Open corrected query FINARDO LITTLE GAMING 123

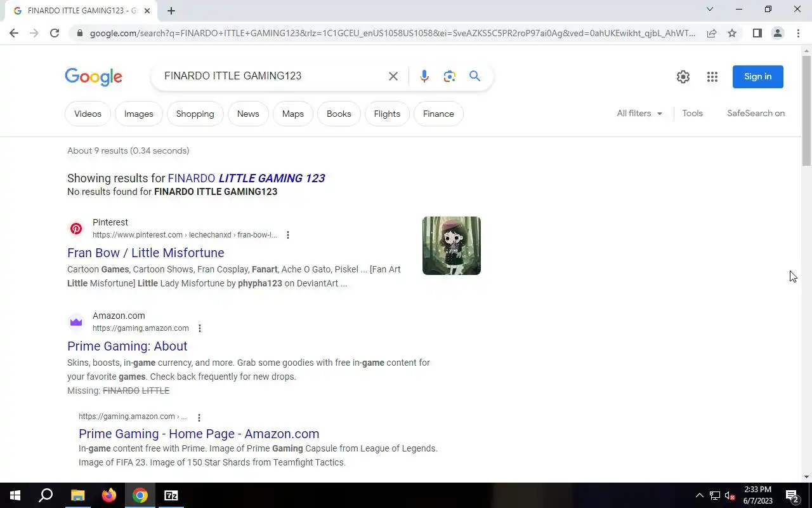246,178
